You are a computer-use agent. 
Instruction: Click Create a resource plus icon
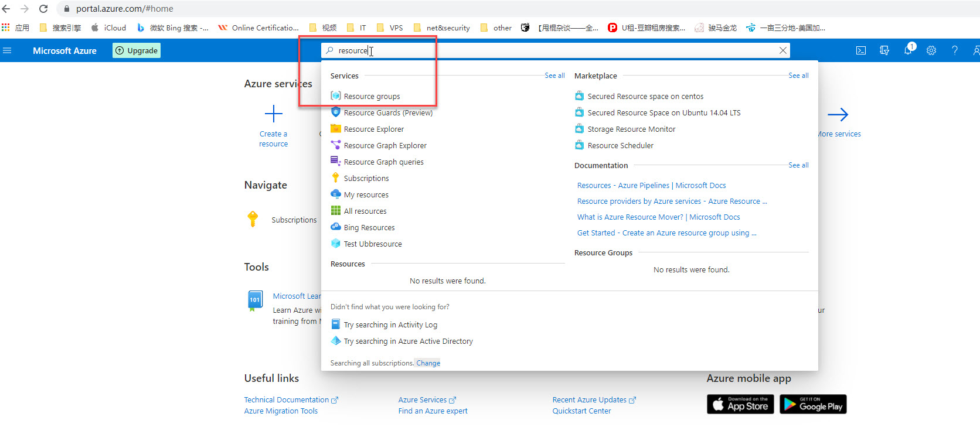pyautogui.click(x=273, y=114)
